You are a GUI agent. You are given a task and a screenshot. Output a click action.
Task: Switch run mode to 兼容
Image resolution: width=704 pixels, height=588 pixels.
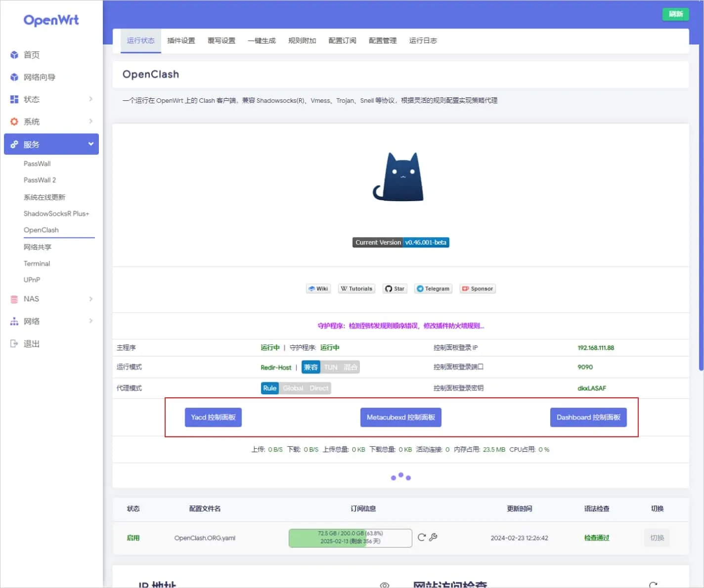click(310, 367)
